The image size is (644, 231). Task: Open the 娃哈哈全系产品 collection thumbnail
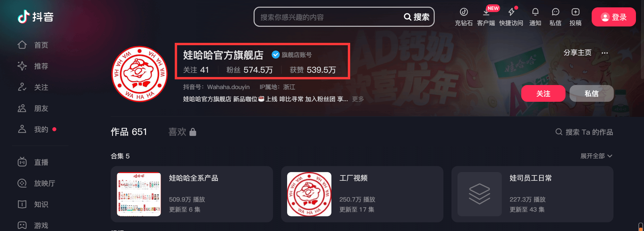[x=139, y=194]
